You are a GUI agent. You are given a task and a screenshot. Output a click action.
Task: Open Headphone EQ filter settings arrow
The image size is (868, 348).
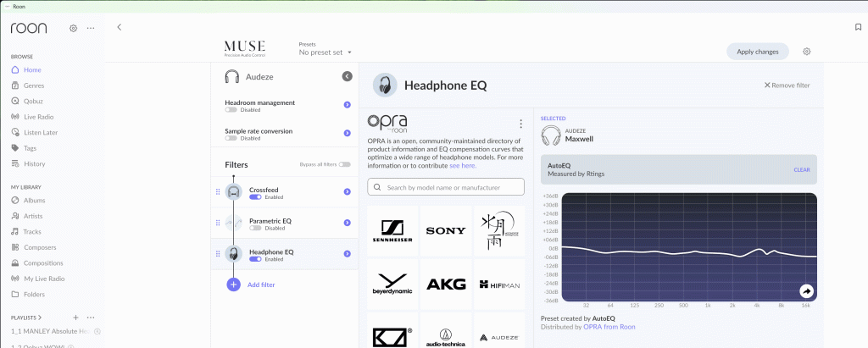pyautogui.click(x=347, y=253)
